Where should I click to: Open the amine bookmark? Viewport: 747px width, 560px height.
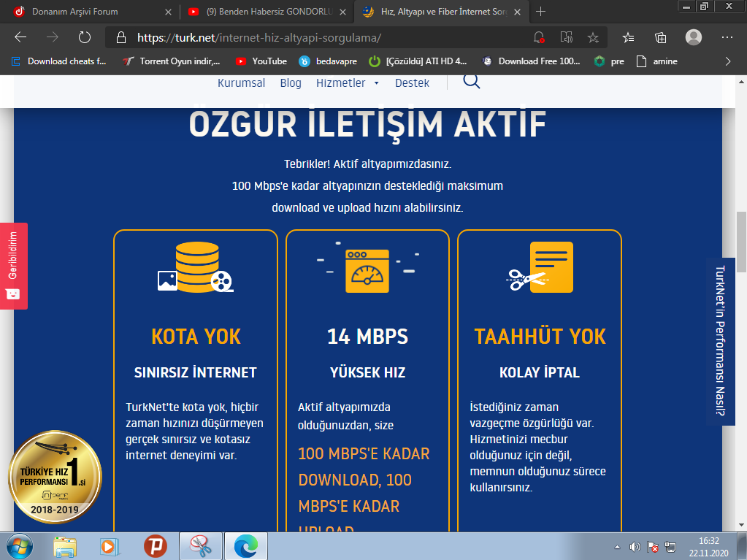657,61
